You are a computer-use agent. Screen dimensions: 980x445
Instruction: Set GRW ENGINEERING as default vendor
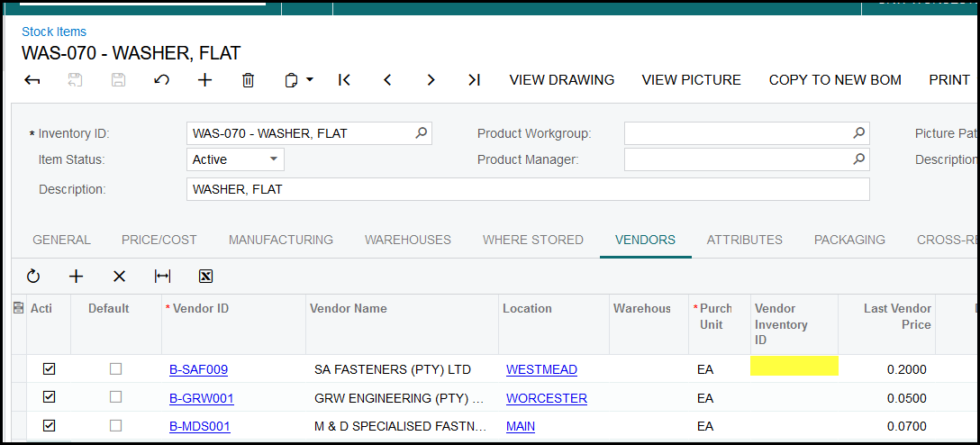point(115,397)
